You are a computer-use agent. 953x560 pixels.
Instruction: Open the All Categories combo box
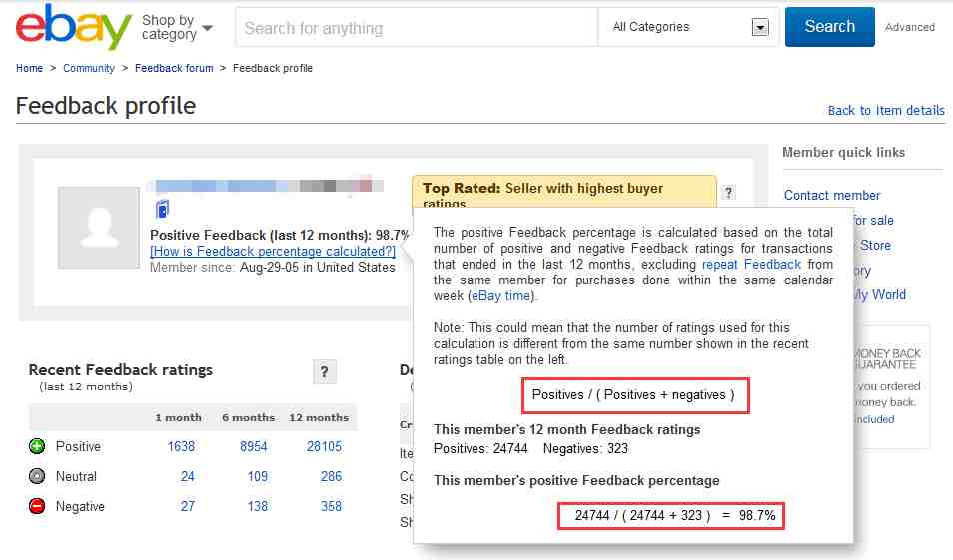[x=688, y=27]
